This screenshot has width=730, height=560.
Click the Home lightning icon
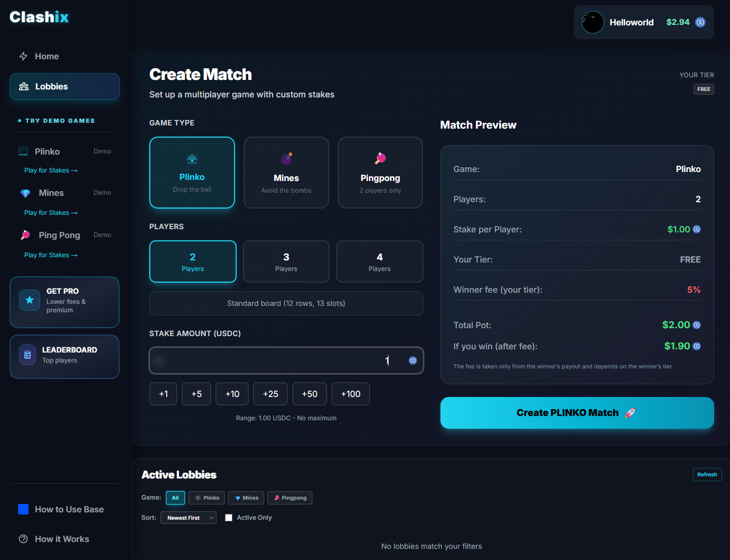(23, 56)
